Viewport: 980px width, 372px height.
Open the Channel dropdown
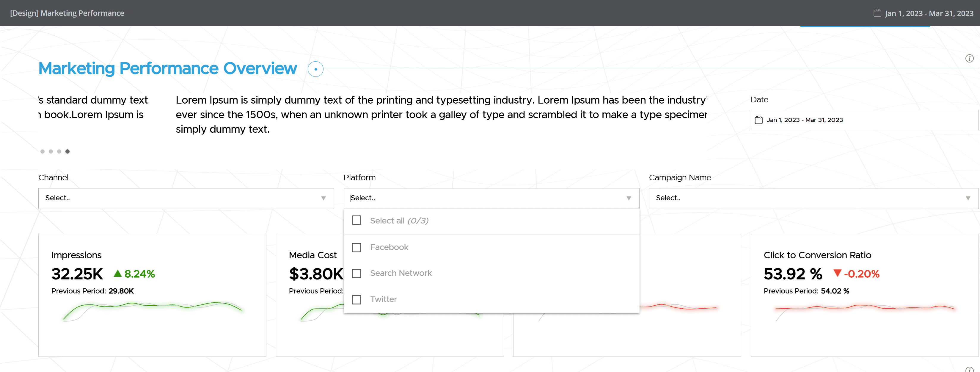click(x=186, y=198)
